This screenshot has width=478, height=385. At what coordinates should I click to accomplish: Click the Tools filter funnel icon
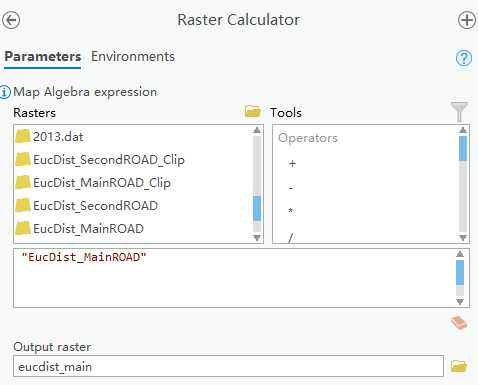pyautogui.click(x=459, y=112)
